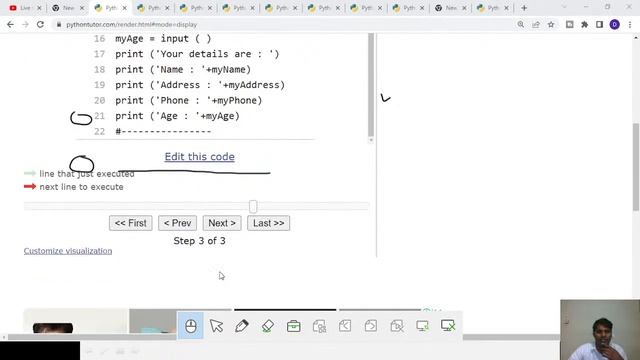640x360 pixels.
Task: Click line 19 print 'Address : '+myAddress
Action: click(200, 85)
